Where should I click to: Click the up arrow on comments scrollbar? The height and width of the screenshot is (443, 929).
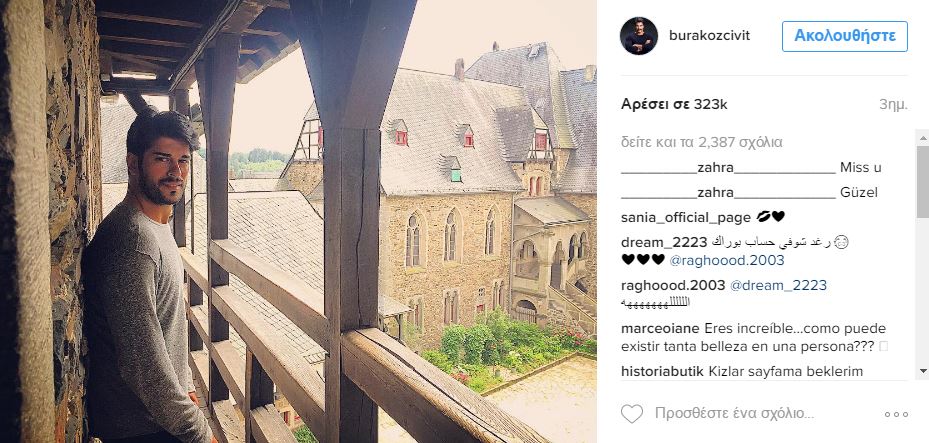pos(922,137)
